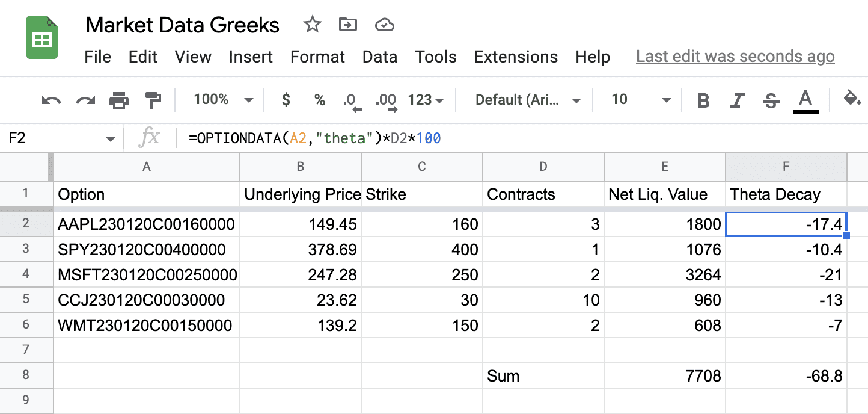Open the font size dropdown

(x=641, y=100)
